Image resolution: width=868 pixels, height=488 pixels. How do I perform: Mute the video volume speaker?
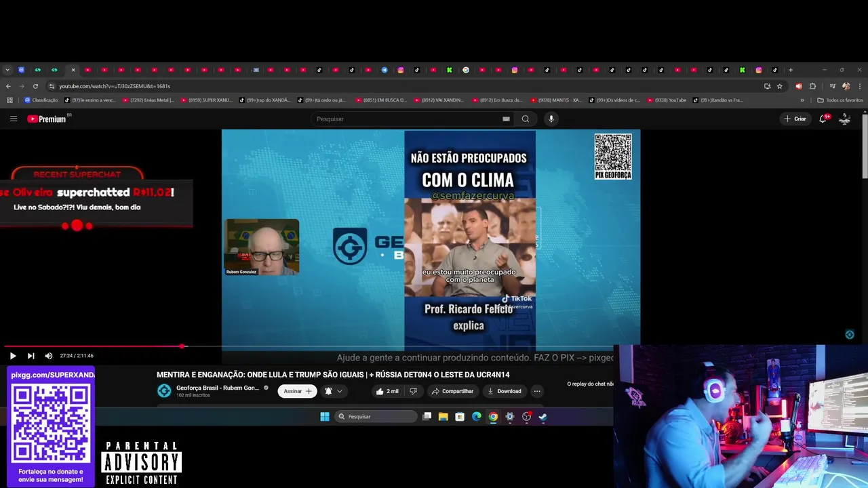(x=49, y=356)
